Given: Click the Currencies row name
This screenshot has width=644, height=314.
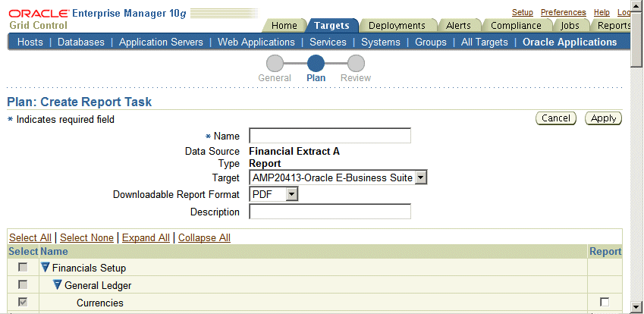Looking at the screenshot, I should (100, 303).
